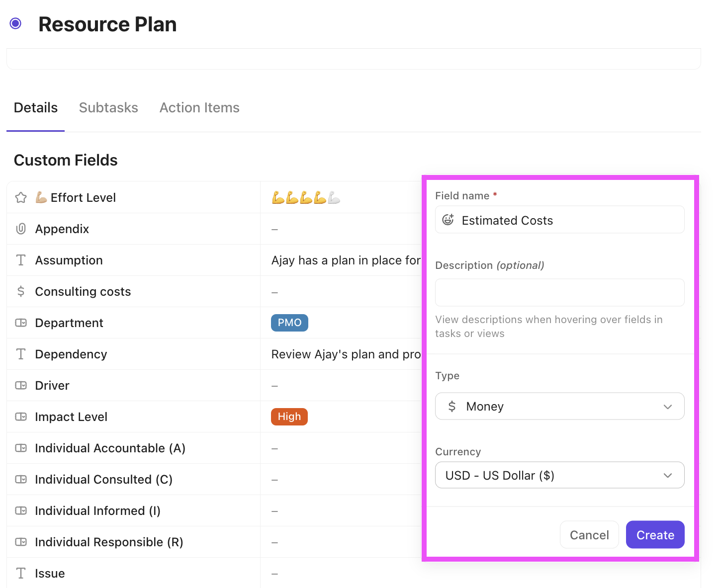This screenshot has height=588, width=720.
Task: Click the dropdown field icon beside Driver
Action: point(20,385)
